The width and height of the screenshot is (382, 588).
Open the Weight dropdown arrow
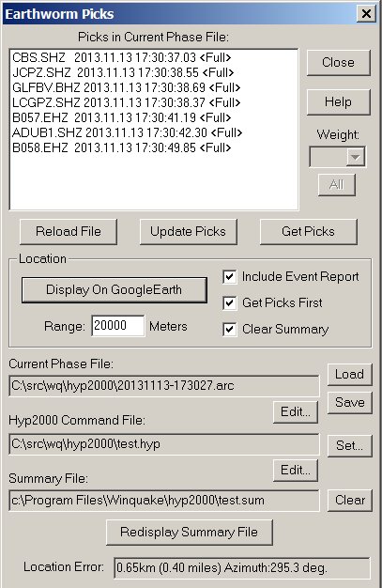355,157
